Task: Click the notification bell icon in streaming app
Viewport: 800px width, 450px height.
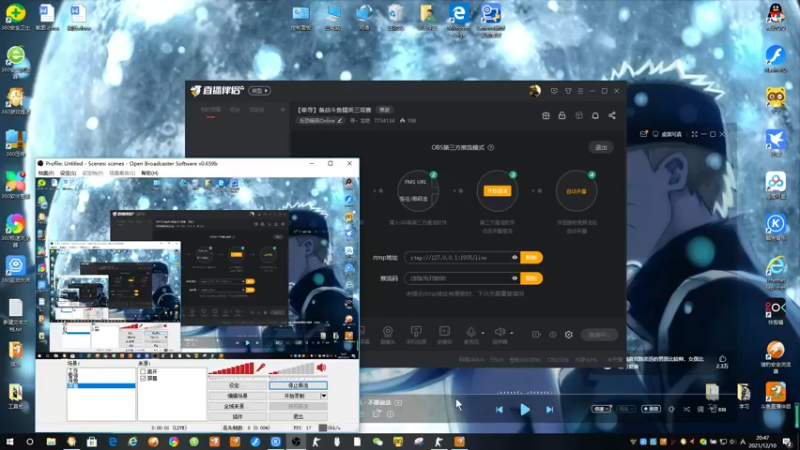Action: pyautogui.click(x=595, y=116)
